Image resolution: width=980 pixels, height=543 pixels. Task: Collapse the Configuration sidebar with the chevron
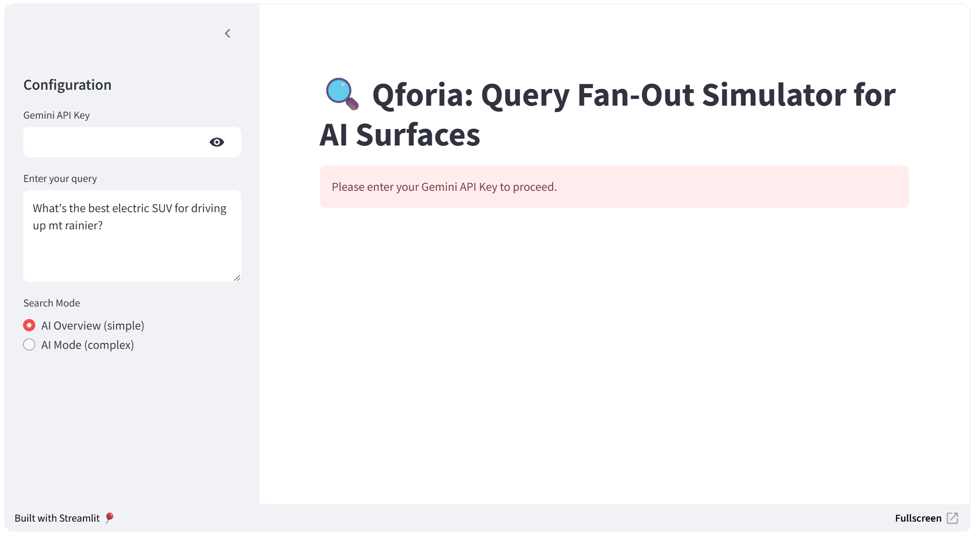tap(227, 34)
